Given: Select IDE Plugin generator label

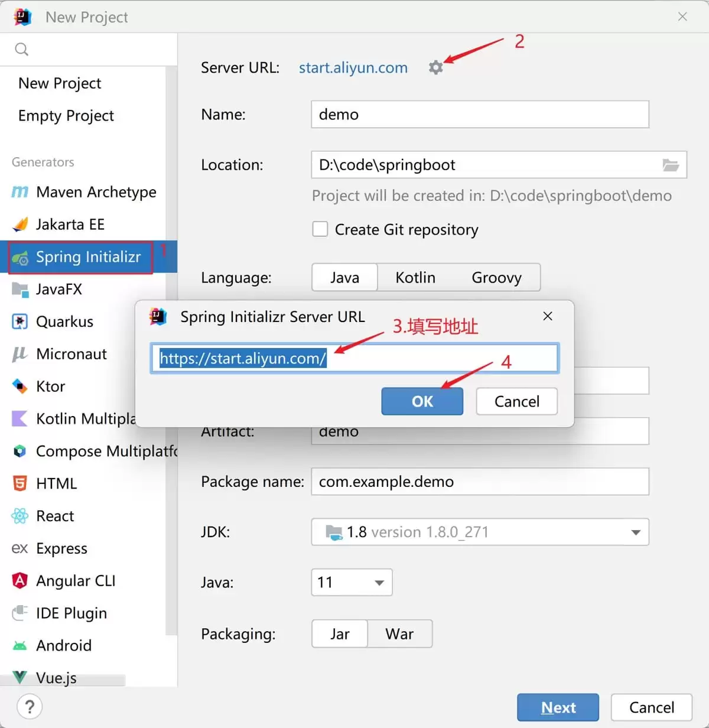Looking at the screenshot, I should pyautogui.click(x=71, y=613).
